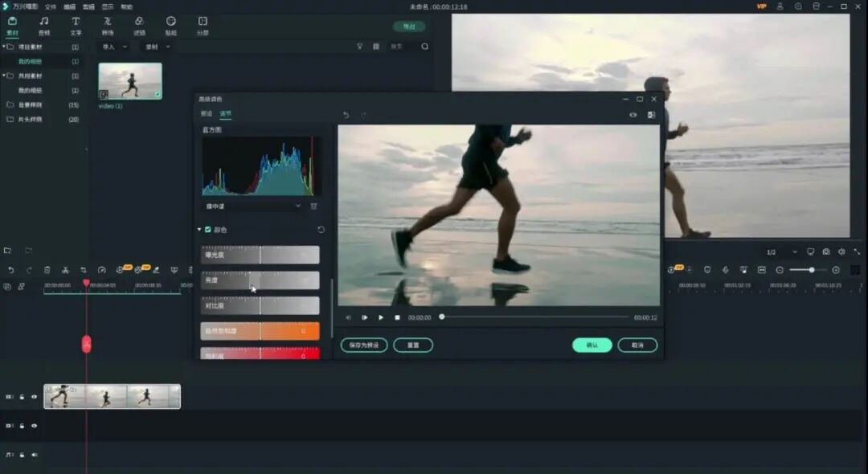Mute the audio track speaker icon
Screen dimensions: 868x474
tap(35, 455)
